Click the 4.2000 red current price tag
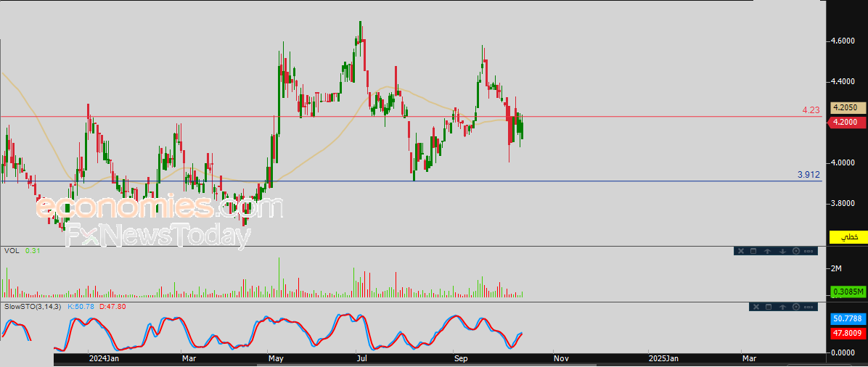The height and width of the screenshot is (367, 868). pos(847,123)
